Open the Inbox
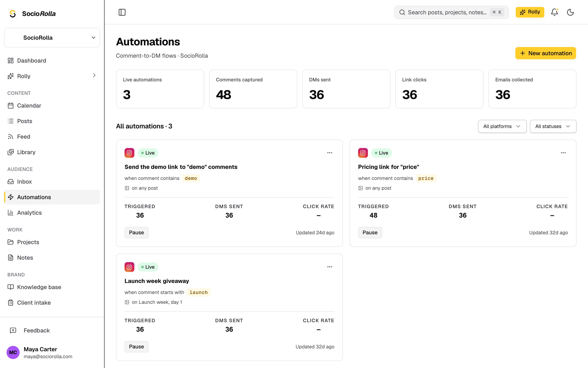The height and width of the screenshot is (368, 588). point(52,182)
